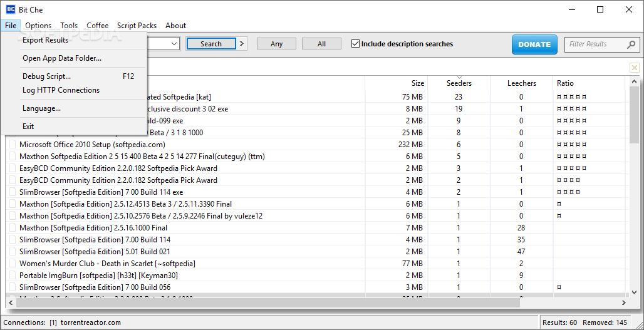The width and height of the screenshot is (644, 330).
Task: Choose Export Results from File menu
Action: pyautogui.click(x=74, y=40)
